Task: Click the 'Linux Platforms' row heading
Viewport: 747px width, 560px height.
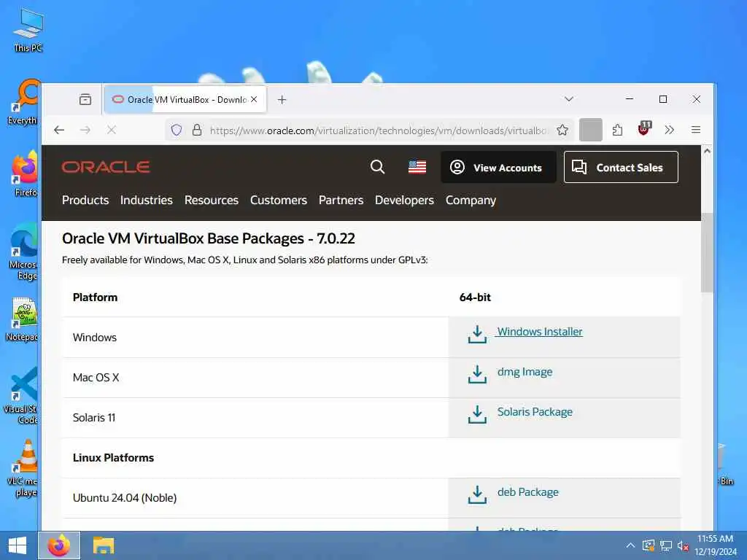Action: [x=113, y=458]
